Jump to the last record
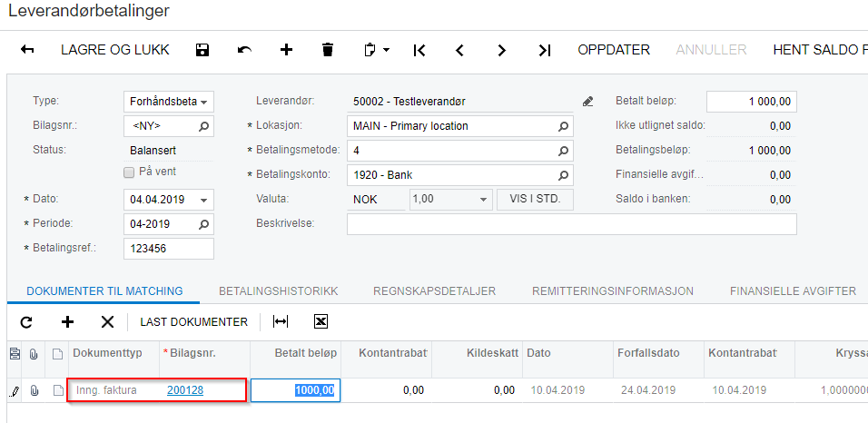Screen dimensions: 868x423 click(x=545, y=51)
